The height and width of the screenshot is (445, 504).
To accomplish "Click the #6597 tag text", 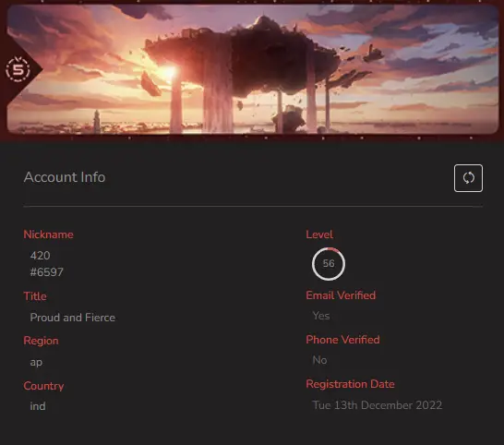I will tap(46, 272).
